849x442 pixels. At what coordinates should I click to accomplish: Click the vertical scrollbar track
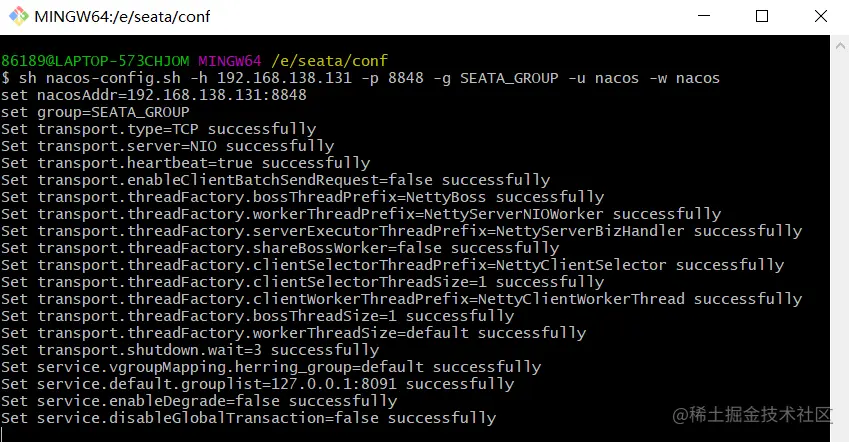click(840, 246)
